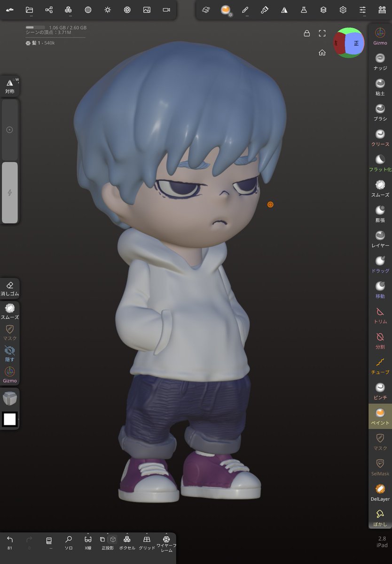Select the ペイント (Paint) tool
This screenshot has height=564, width=392.
(380, 416)
